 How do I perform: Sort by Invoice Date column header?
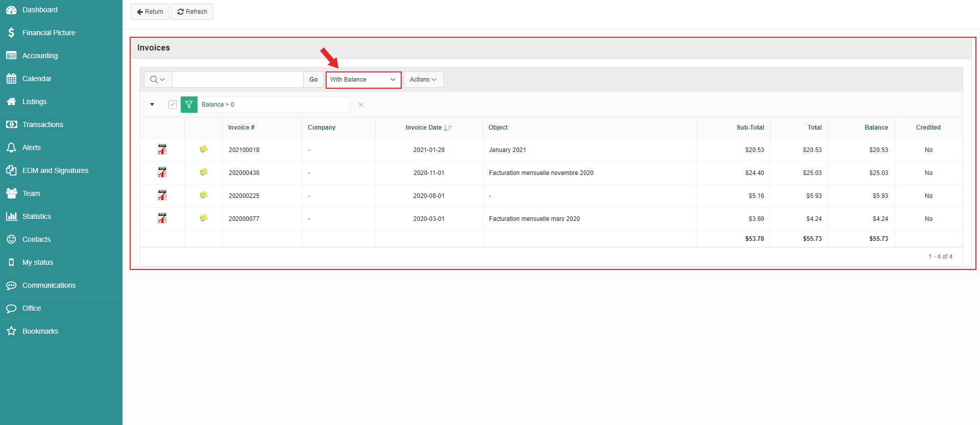tap(424, 128)
